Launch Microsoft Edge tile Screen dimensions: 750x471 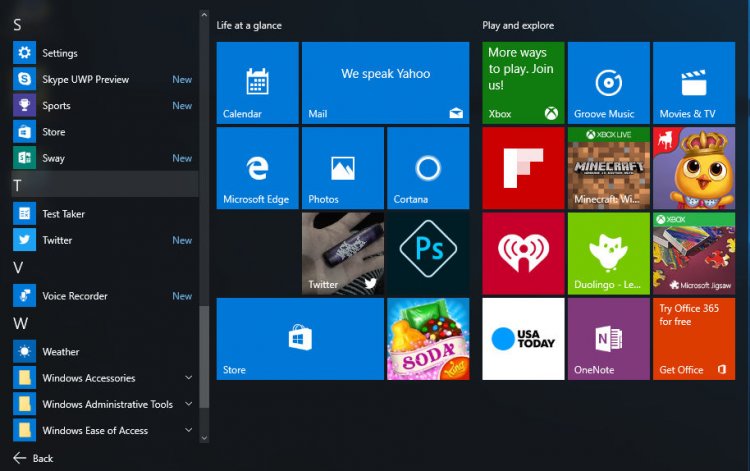point(257,168)
